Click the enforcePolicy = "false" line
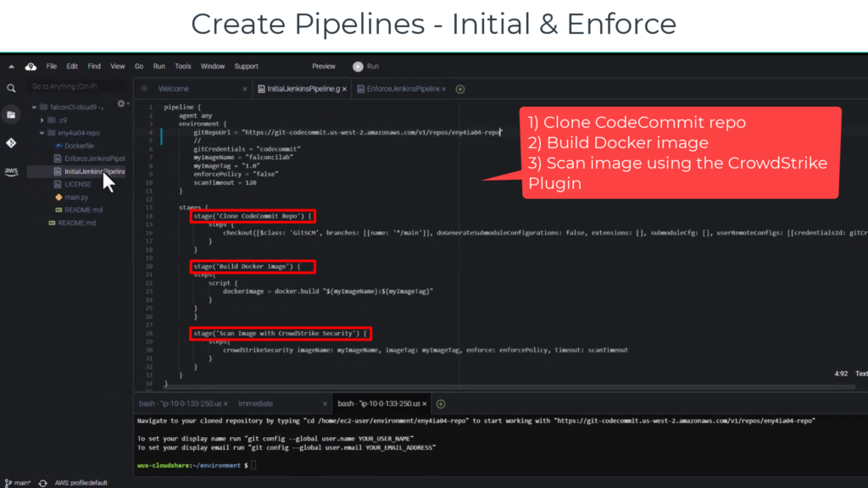The image size is (868, 488). pyautogui.click(x=236, y=175)
